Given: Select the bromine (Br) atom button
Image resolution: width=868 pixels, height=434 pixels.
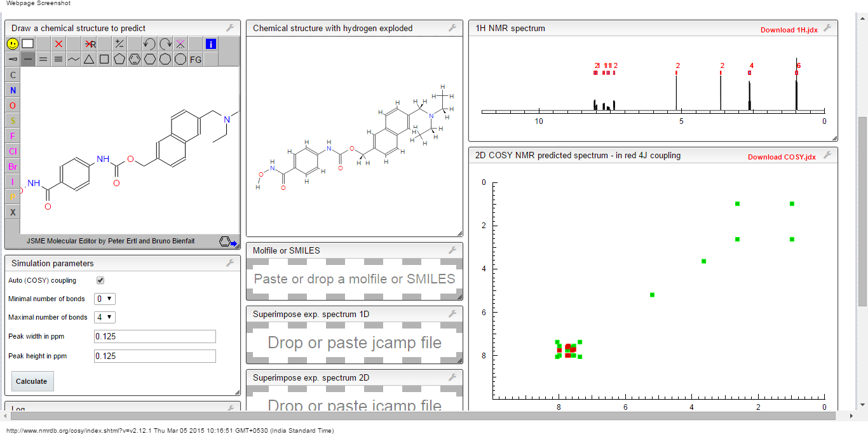Looking at the screenshot, I should [x=13, y=166].
